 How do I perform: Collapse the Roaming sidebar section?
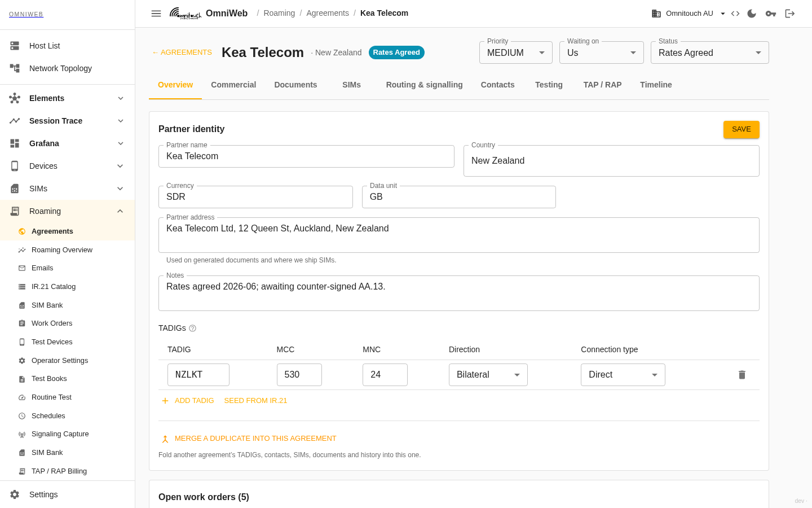[68, 211]
